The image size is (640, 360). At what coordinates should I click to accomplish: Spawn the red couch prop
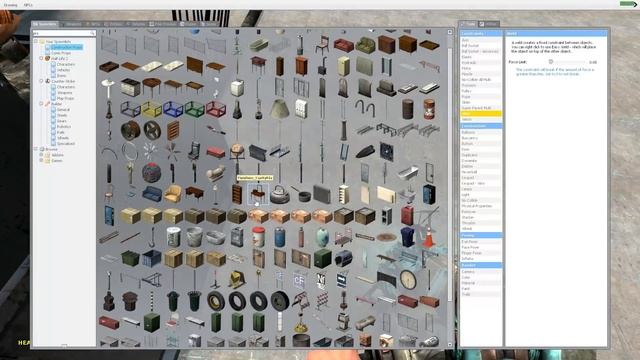(344, 45)
